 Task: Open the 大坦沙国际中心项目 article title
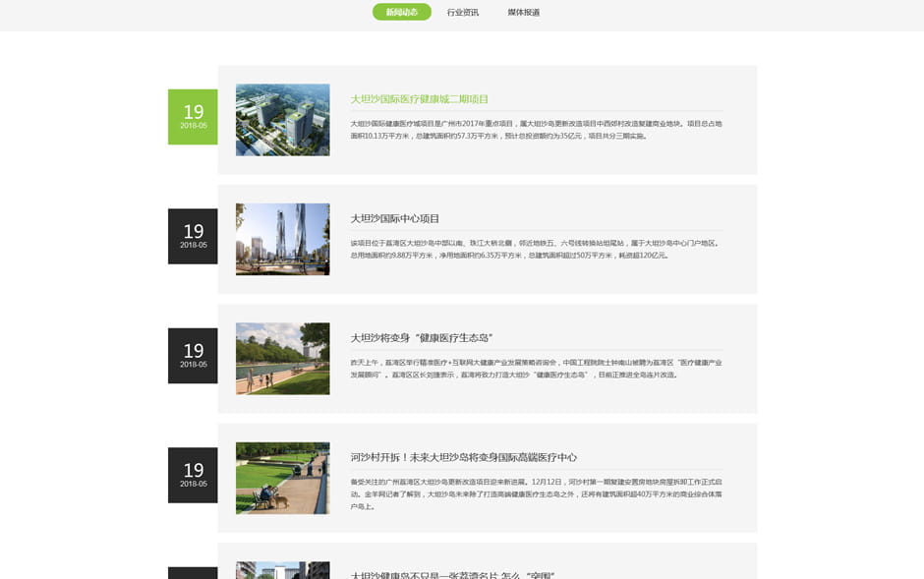pyautogui.click(x=395, y=218)
